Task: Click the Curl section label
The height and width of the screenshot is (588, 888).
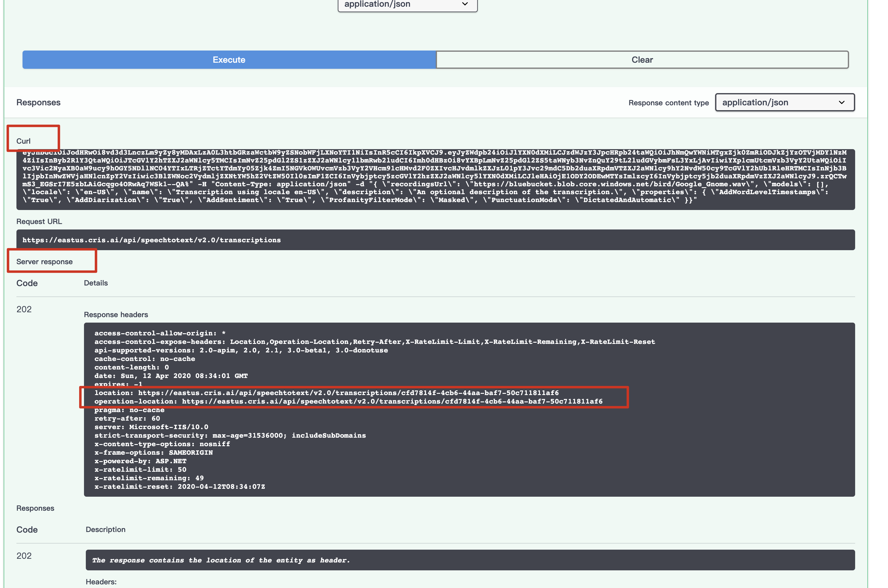Action: [x=23, y=141]
